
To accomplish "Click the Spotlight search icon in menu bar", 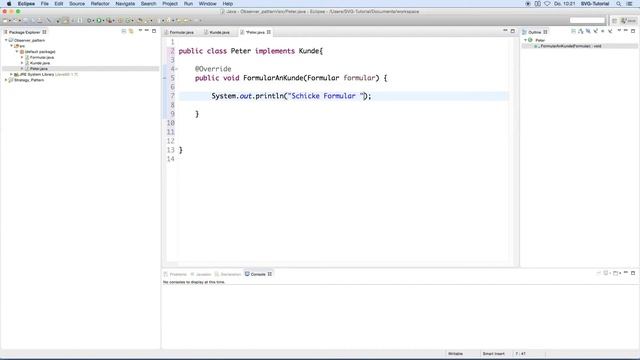I will click(x=619, y=4).
